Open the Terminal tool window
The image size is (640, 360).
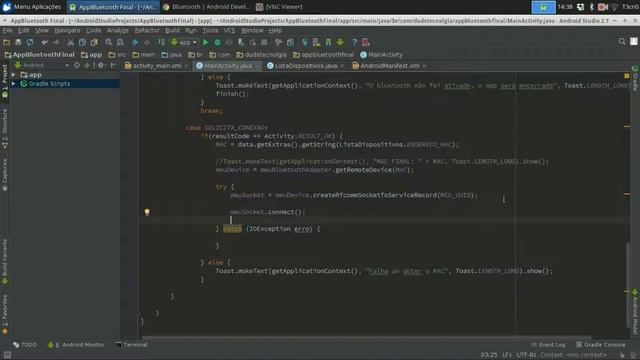click(x=131, y=345)
